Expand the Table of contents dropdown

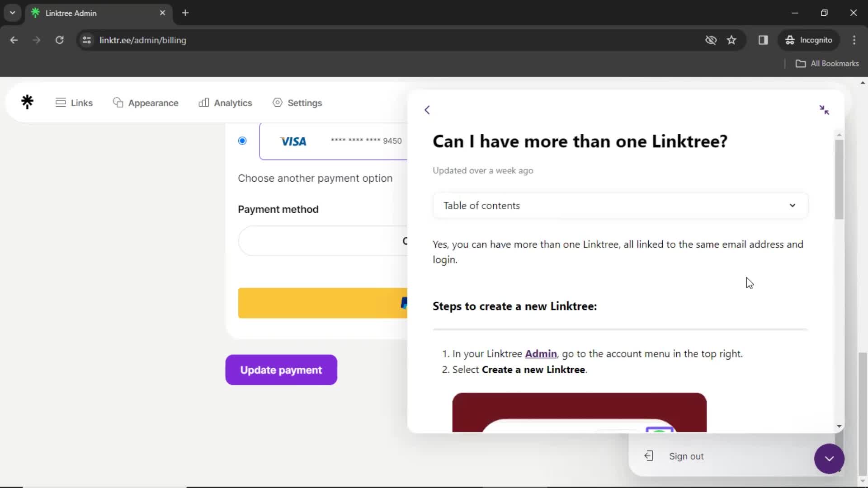pyautogui.click(x=620, y=206)
